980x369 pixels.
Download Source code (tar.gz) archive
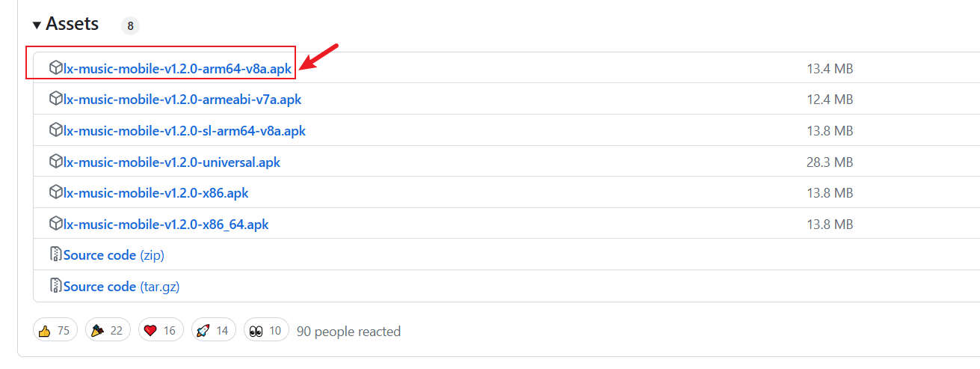tap(121, 287)
